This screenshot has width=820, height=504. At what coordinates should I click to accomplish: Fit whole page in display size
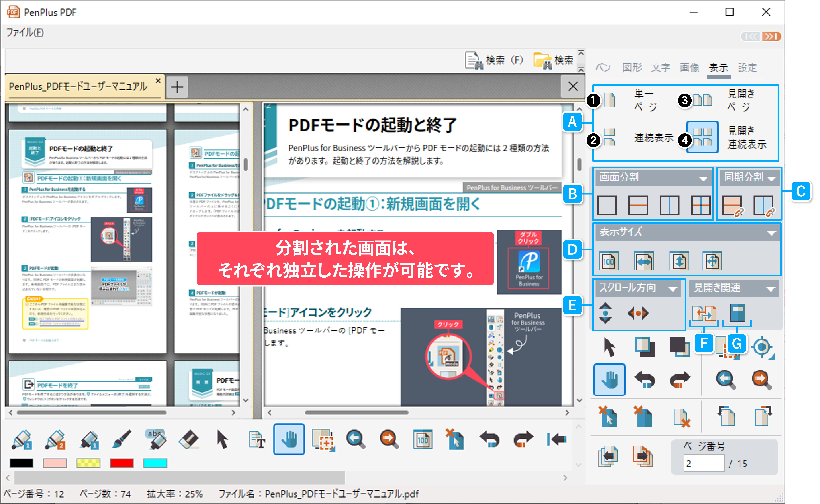(x=712, y=261)
